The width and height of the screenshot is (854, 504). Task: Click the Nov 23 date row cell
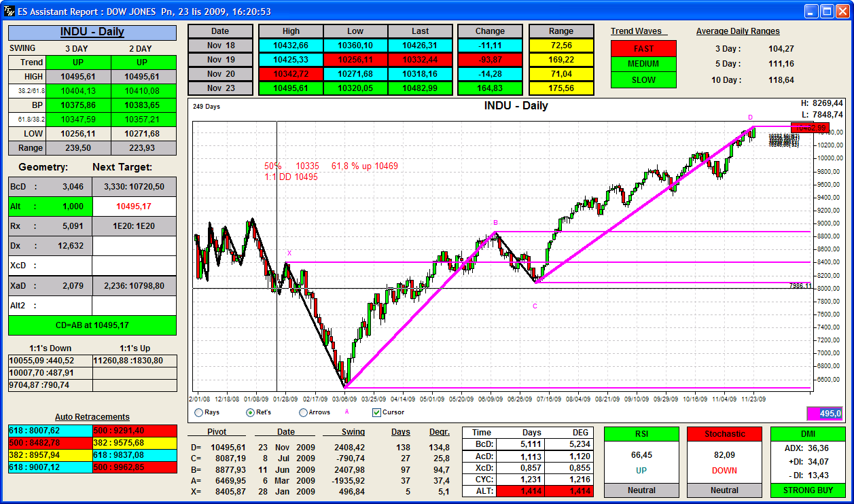tap(220, 88)
